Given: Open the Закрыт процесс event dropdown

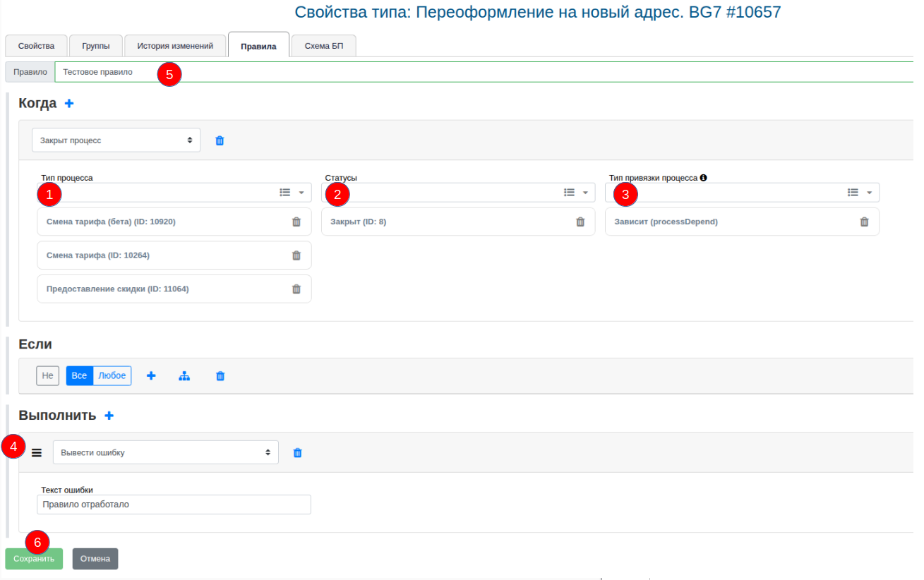Looking at the screenshot, I should (x=116, y=140).
